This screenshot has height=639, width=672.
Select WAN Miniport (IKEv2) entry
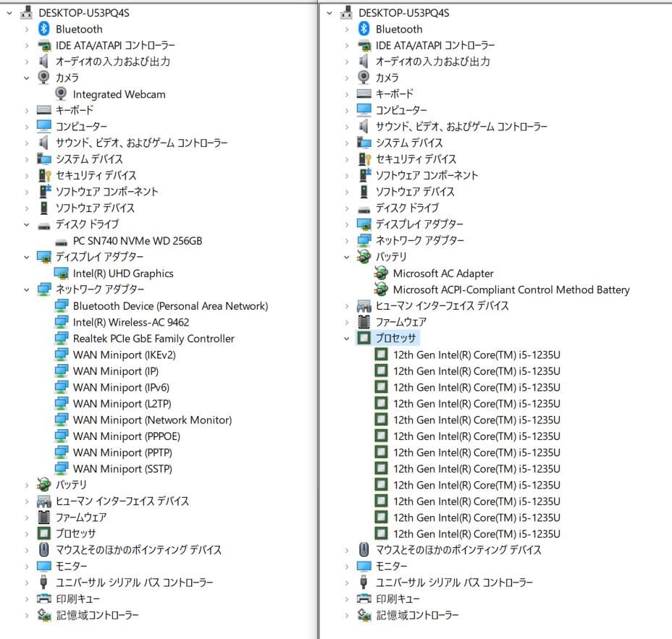click(125, 355)
